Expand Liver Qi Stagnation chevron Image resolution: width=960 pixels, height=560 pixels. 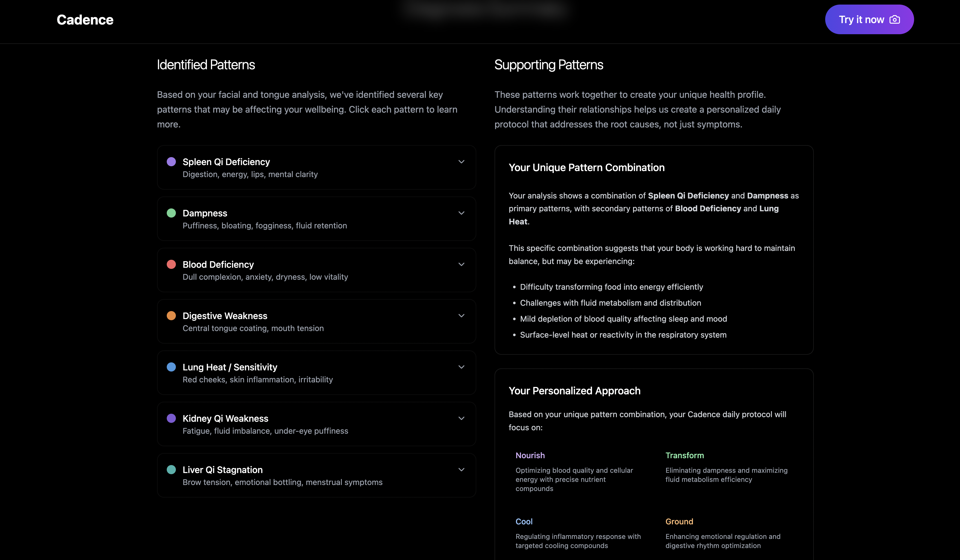coord(461,470)
